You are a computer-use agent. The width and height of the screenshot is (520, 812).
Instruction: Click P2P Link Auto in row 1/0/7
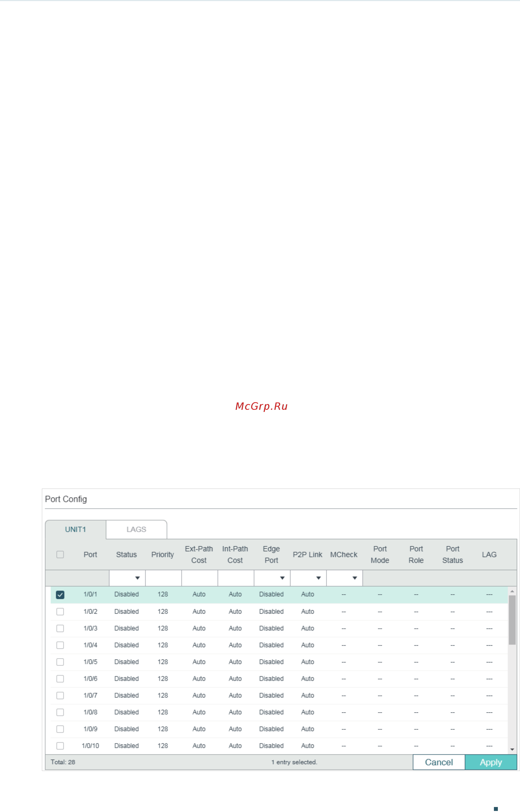(x=308, y=696)
